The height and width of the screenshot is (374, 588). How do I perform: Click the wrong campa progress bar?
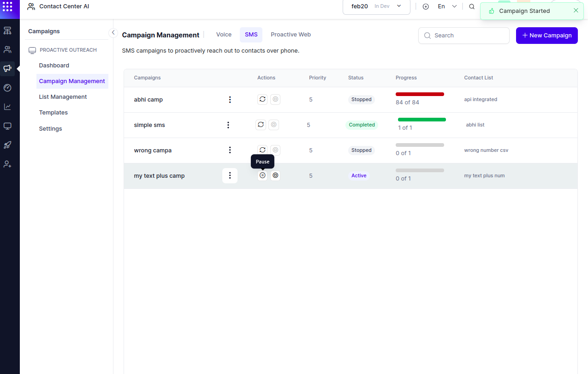tap(420, 145)
